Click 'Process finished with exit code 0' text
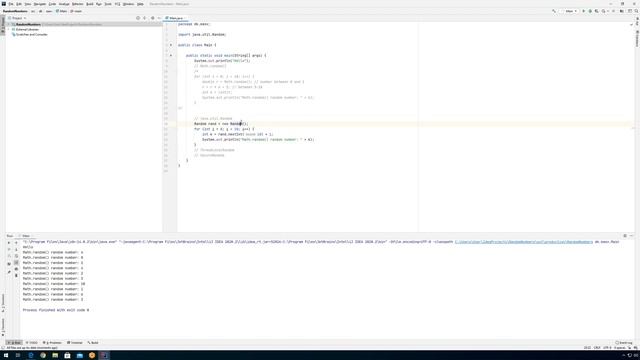This screenshot has width=640, height=360. pyautogui.click(x=56, y=310)
